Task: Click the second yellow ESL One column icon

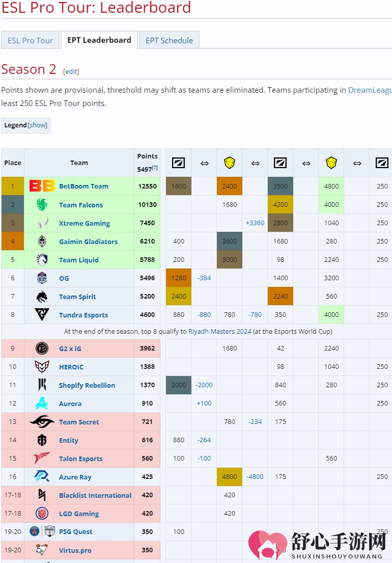Action: 331,163
